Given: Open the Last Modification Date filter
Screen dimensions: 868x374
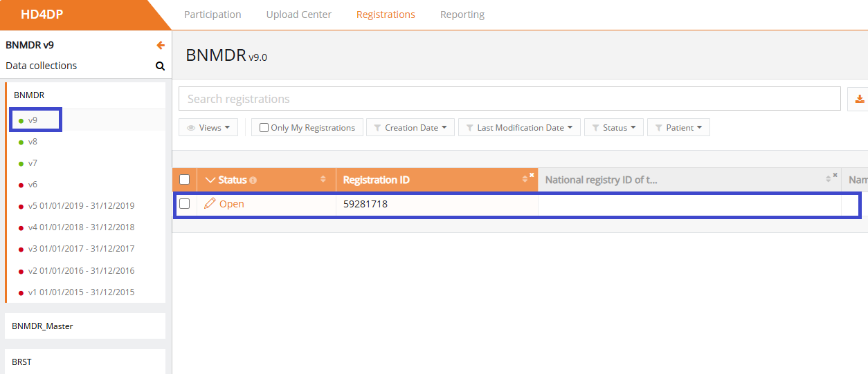Looking at the screenshot, I should pos(519,128).
